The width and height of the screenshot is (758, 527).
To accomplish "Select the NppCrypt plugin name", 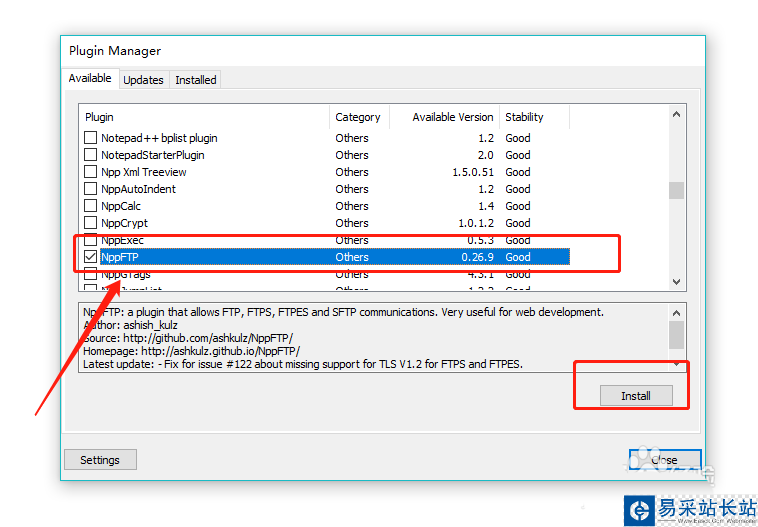I will click(124, 223).
